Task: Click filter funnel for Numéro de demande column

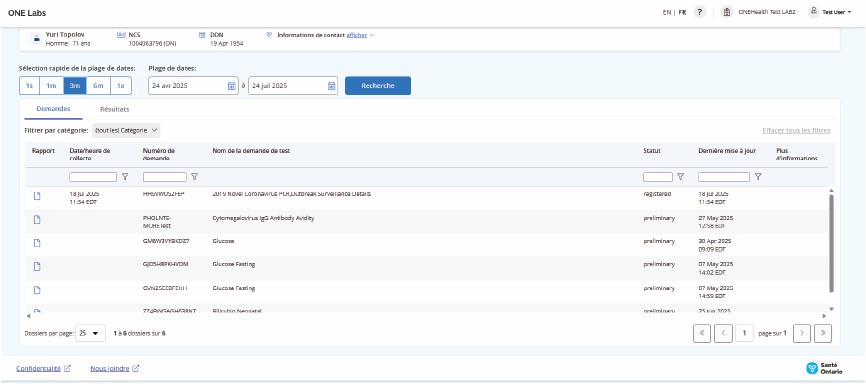Action: 194,177
